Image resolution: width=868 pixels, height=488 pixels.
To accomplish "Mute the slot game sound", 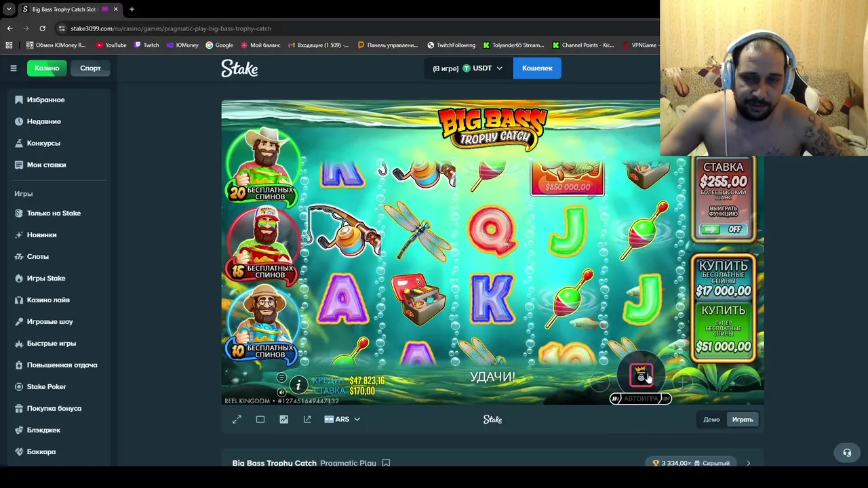I will point(281,392).
